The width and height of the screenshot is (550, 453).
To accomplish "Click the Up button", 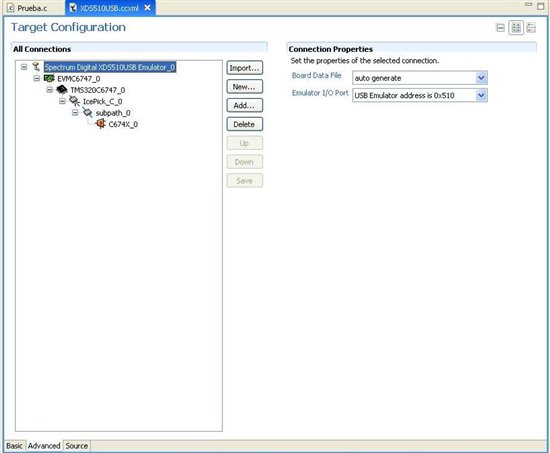I will (x=244, y=143).
